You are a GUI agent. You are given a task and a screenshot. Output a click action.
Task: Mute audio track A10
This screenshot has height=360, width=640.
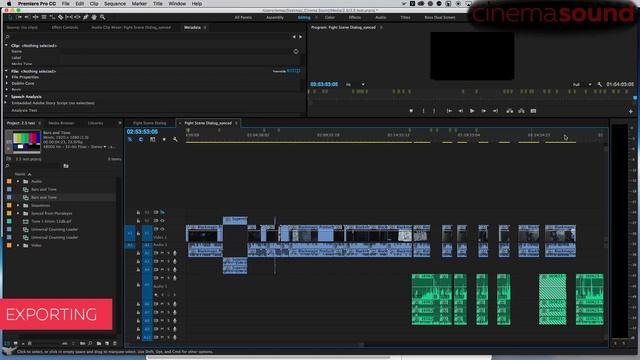(x=162, y=338)
